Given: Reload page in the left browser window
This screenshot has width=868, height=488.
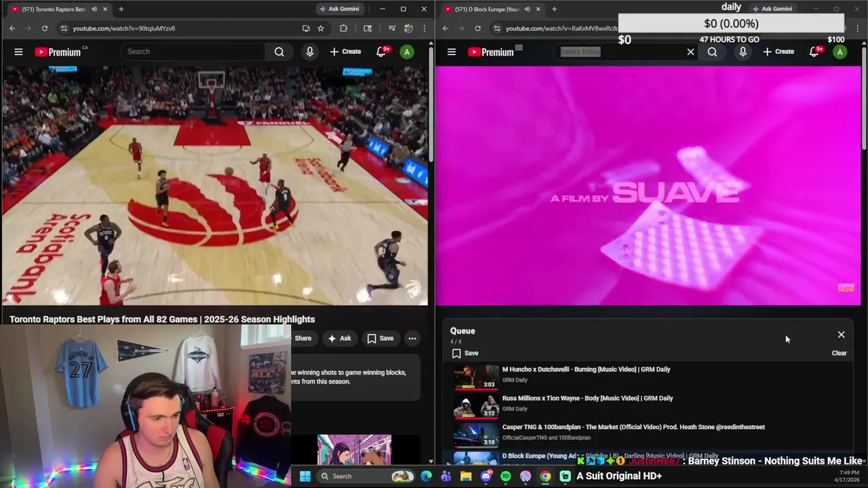Looking at the screenshot, I should 45,28.
